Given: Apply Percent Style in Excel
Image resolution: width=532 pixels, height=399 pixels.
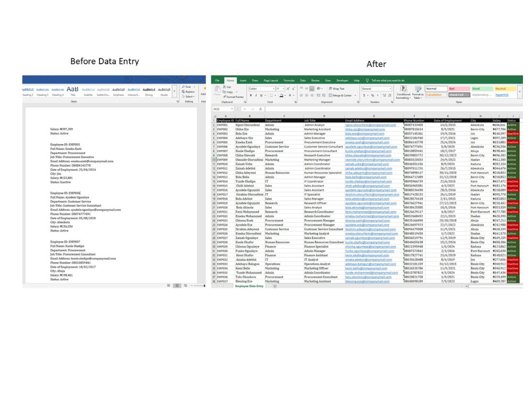Looking at the screenshot, I should (x=372, y=95).
